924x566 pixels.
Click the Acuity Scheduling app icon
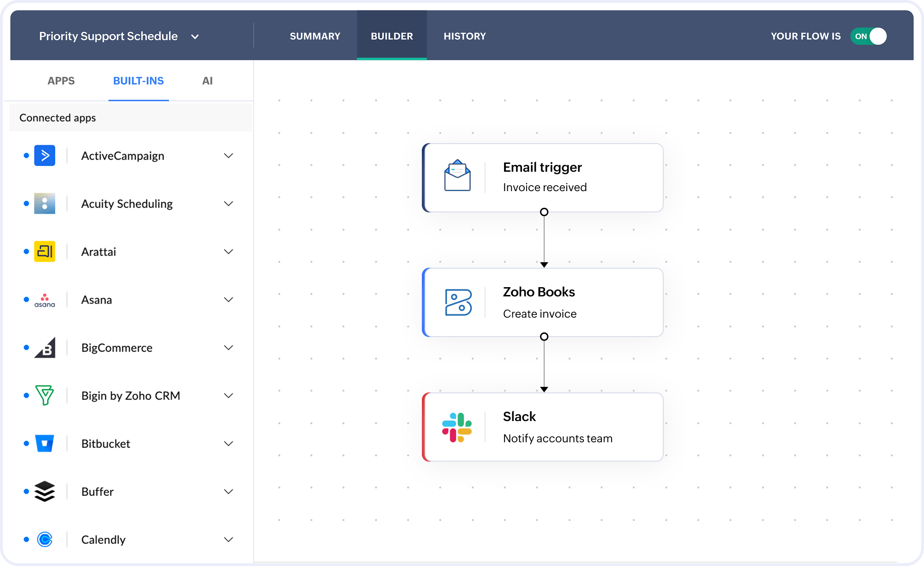pos(45,204)
